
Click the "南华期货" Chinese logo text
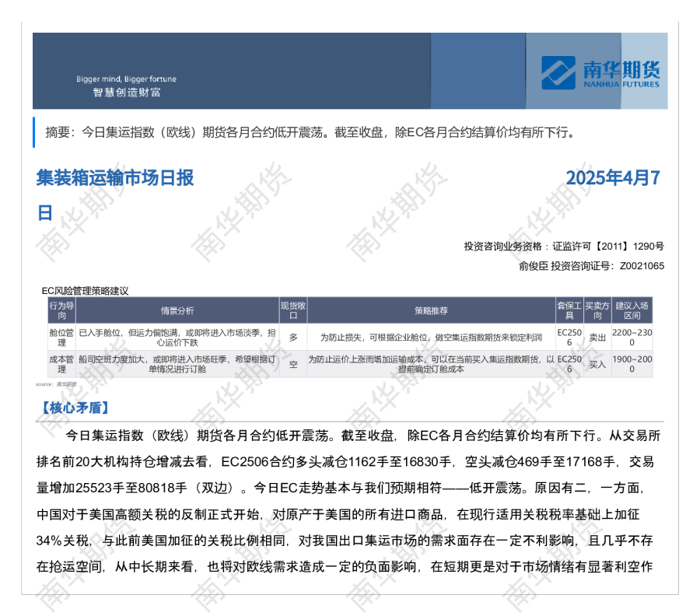(621, 70)
